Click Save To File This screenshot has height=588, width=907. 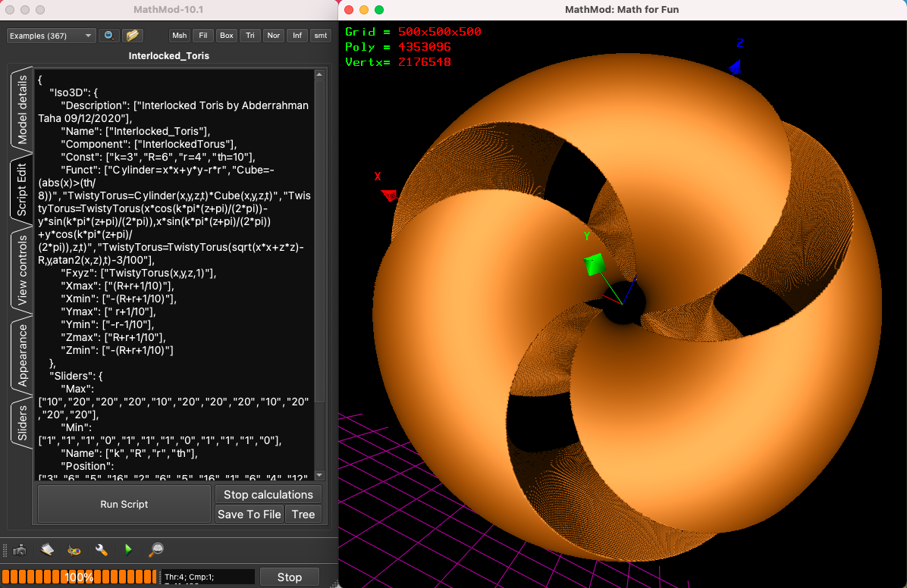click(249, 514)
